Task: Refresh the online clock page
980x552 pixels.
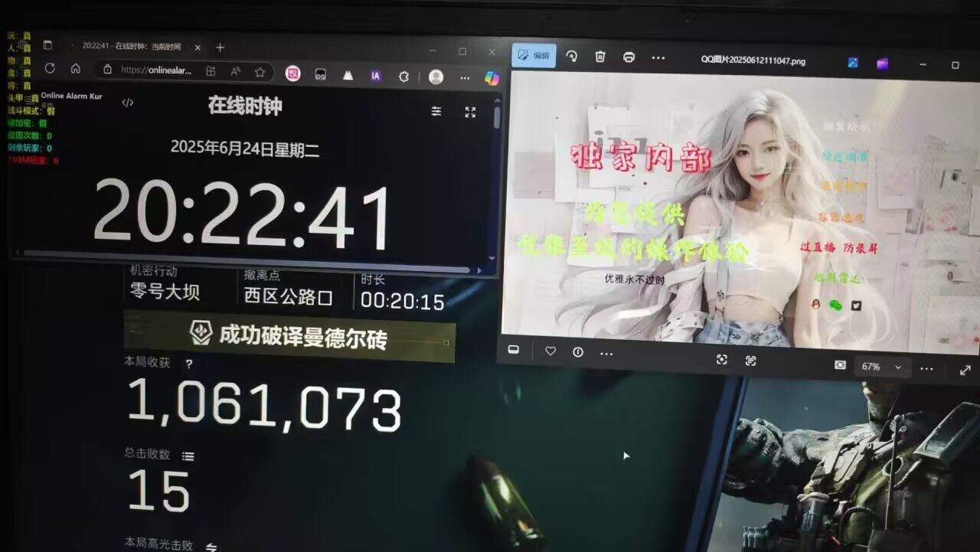Action: coord(50,68)
